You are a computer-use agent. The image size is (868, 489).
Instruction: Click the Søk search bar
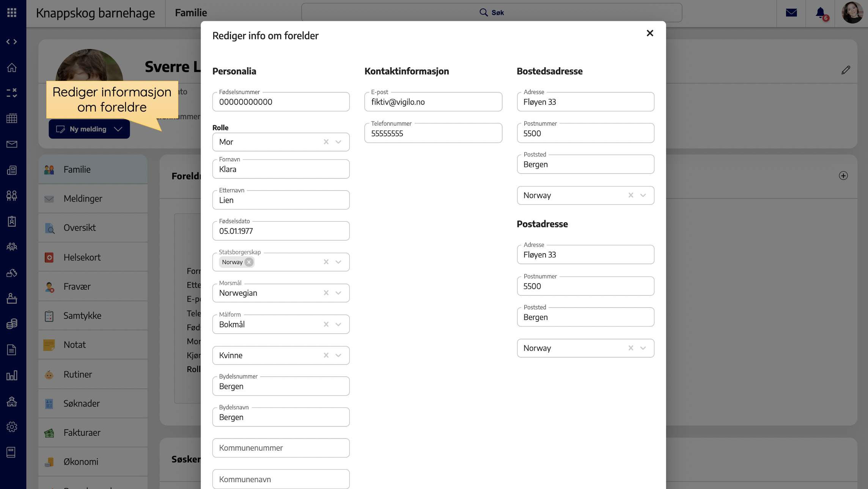492,13
